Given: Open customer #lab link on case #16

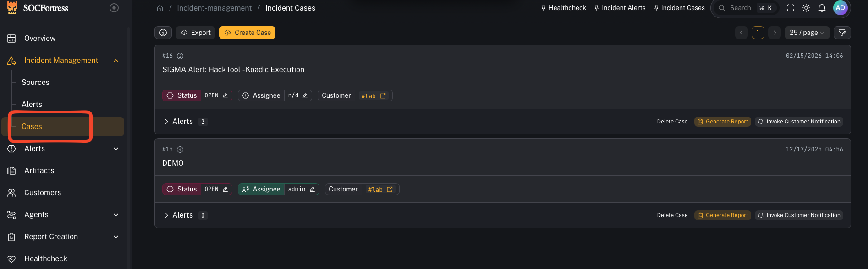Looking at the screenshot, I should 374,95.
